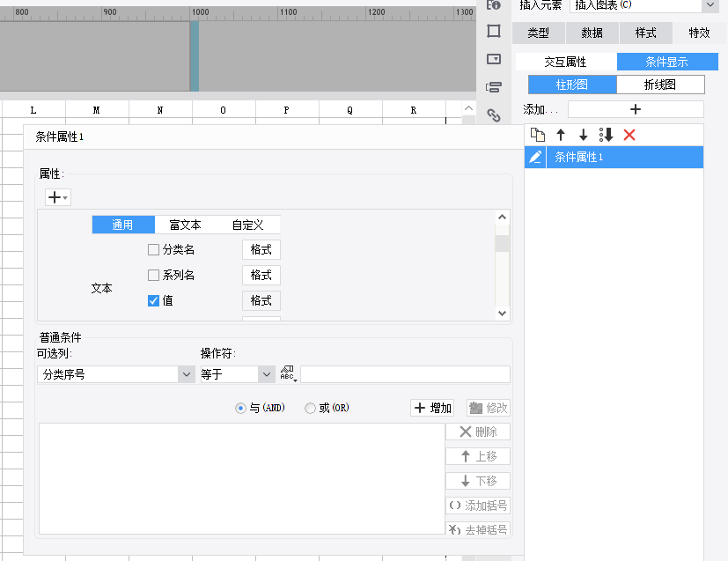Click the 修改 button
This screenshot has width=728, height=561.
(489, 409)
